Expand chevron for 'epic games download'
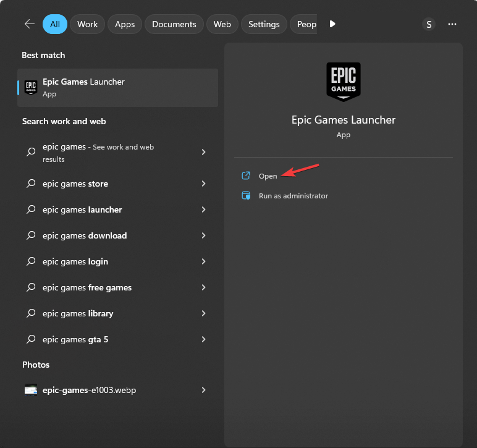 point(203,235)
